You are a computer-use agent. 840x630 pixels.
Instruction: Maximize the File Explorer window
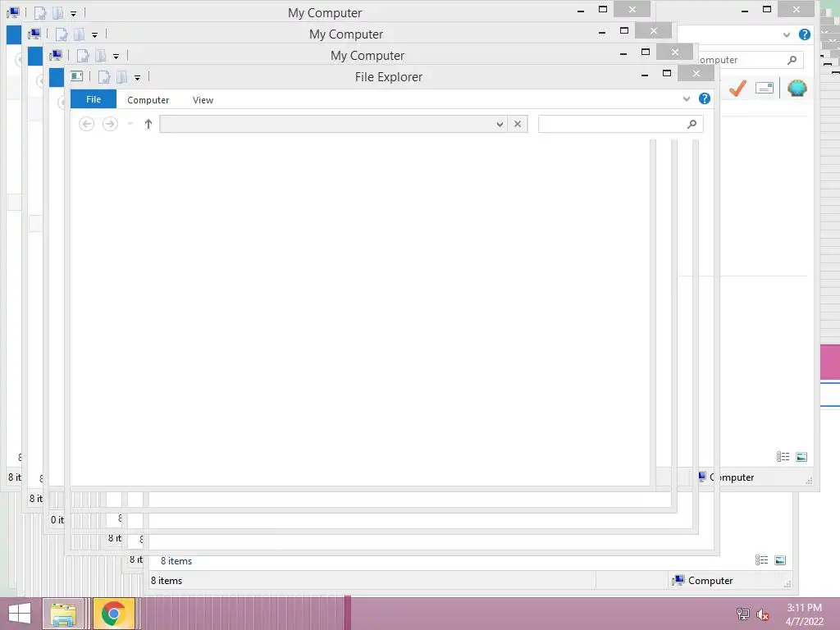click(x=666, y=73)
